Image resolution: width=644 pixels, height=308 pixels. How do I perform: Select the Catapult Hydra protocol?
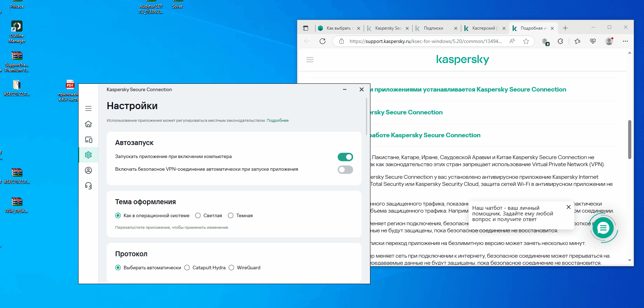point(187,268)
